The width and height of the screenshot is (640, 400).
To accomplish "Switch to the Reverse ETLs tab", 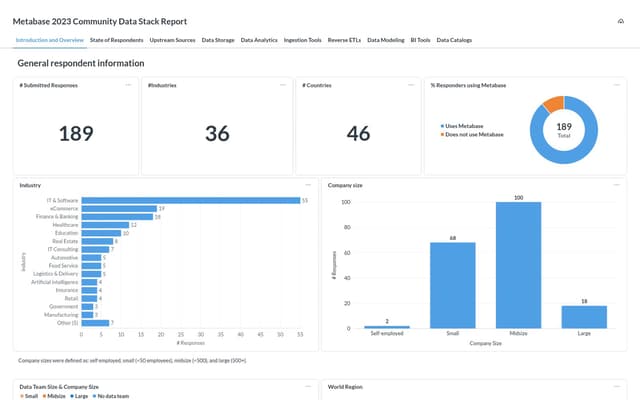I will pyautogui.click(x=344, y=40).
